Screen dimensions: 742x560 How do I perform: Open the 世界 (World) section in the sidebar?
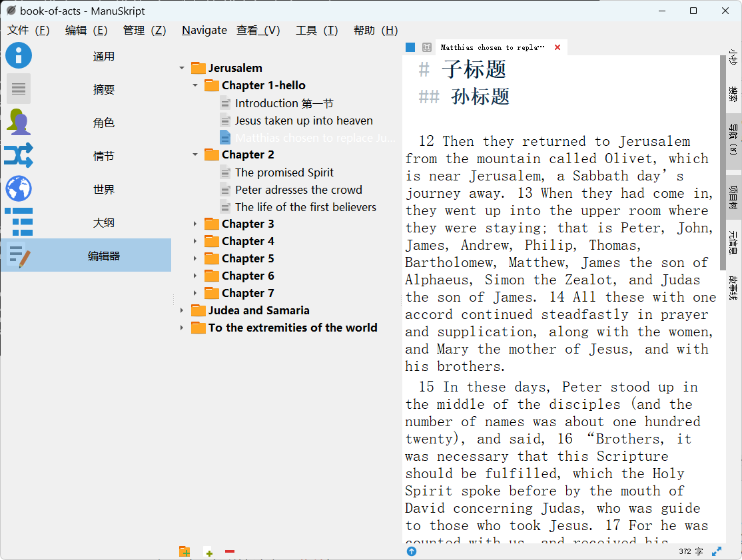coord(86,189)
